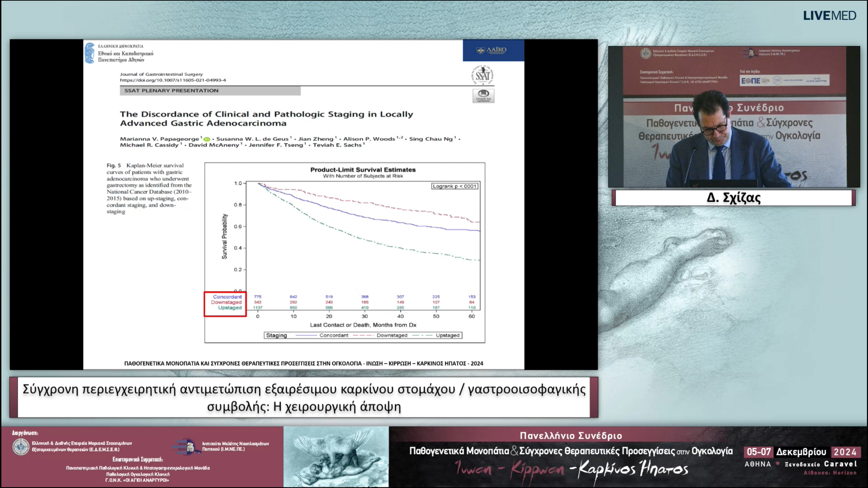Click the Ε.Δ.Ε.Μ.Σ.Ε.Θ. organizer round emblem
The height and width of the screenshot is (488, 868).
point(21,446)
